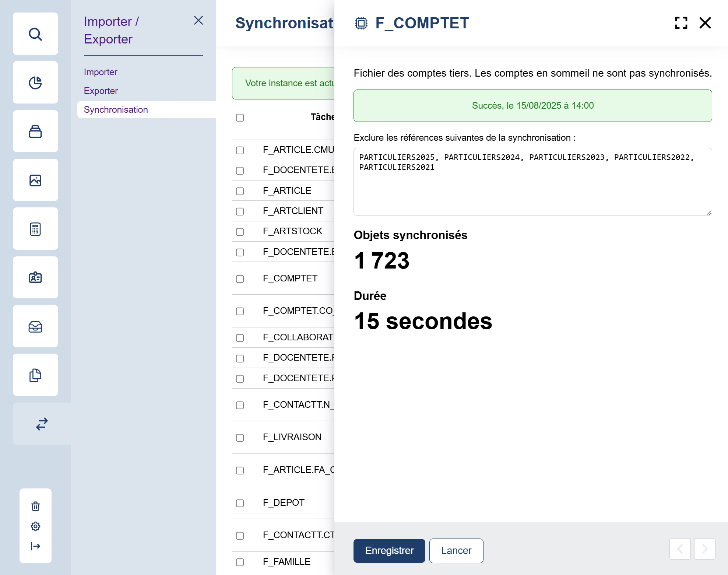Open the calculator sidebar icon
Image resolution: width=728 pixels, height=575 pixels.
(35, 229)
